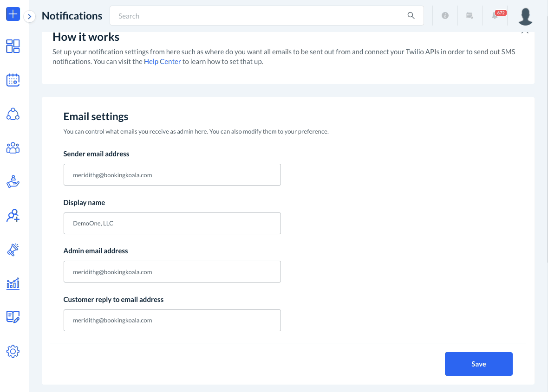Image resolution: width=548 pixels, height=392 pixels.
Task: Open the bookings calendar sidebar icon
Action: point(13,80)
